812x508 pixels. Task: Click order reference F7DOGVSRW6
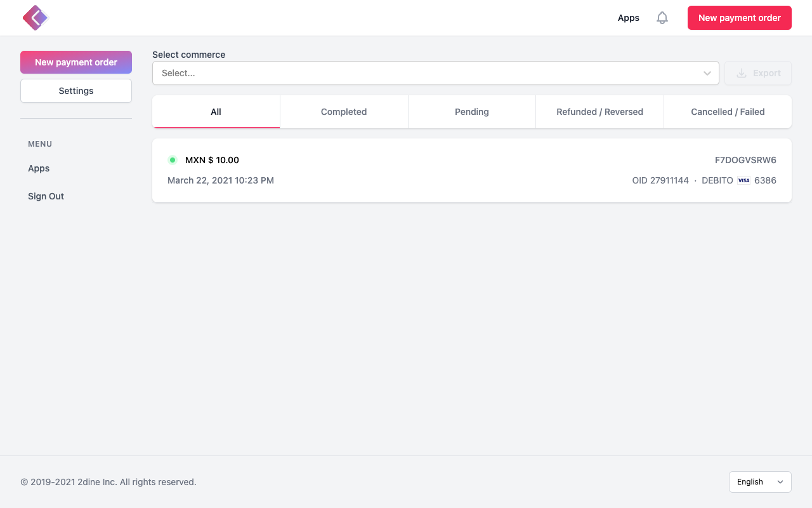(745, 160)
